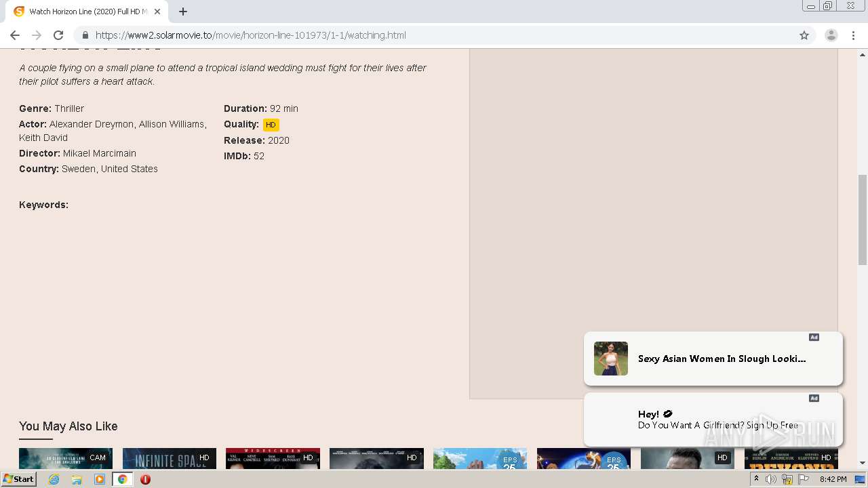
Task: Open the EPS 25 cartoon house thumbnail
Action: click(x=480, y=458)
